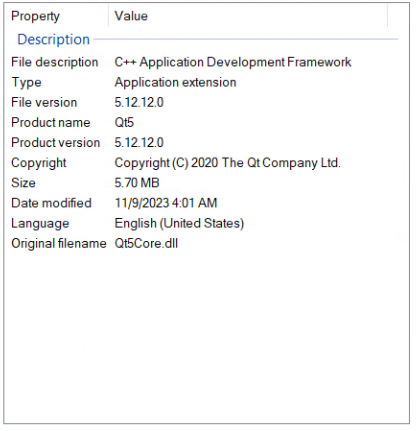Image resolution: width=417 pixels, height=431 pixels.
Task: Select the Qt5Core.dll filename value
Action: coord(146,243)
